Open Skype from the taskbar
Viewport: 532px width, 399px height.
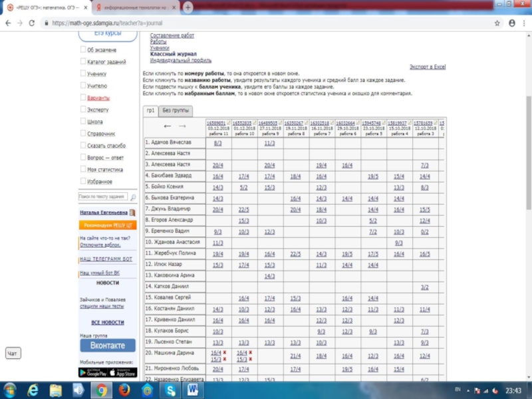tap(170, 390)
